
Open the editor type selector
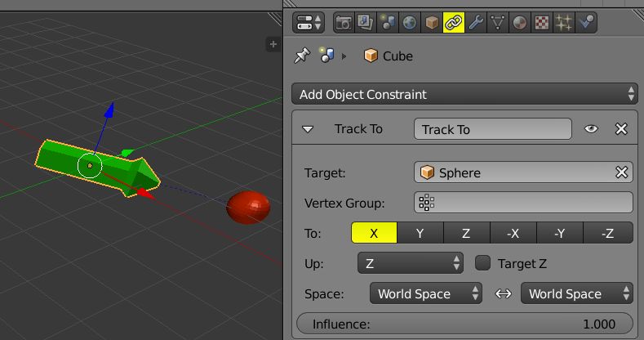click(x=309, y=23)
